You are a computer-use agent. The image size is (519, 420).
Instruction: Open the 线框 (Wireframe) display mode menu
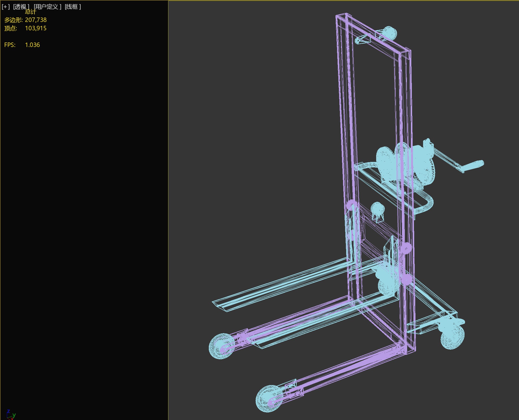(x=73, y=7)
